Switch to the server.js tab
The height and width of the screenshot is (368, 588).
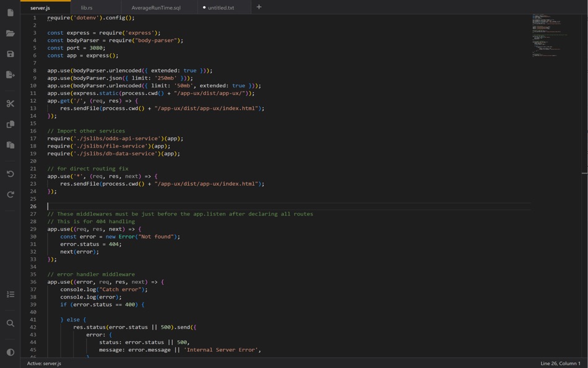point(45,7)
